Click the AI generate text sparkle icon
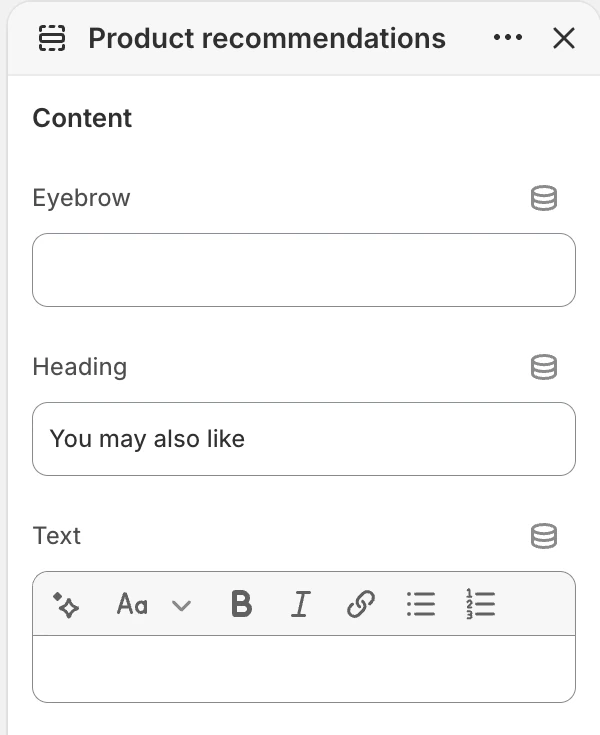 66,605
